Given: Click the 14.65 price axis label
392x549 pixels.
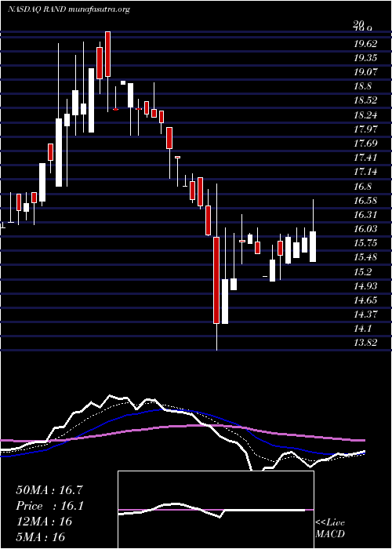Looking at the screenshot, I should (365, 300).
